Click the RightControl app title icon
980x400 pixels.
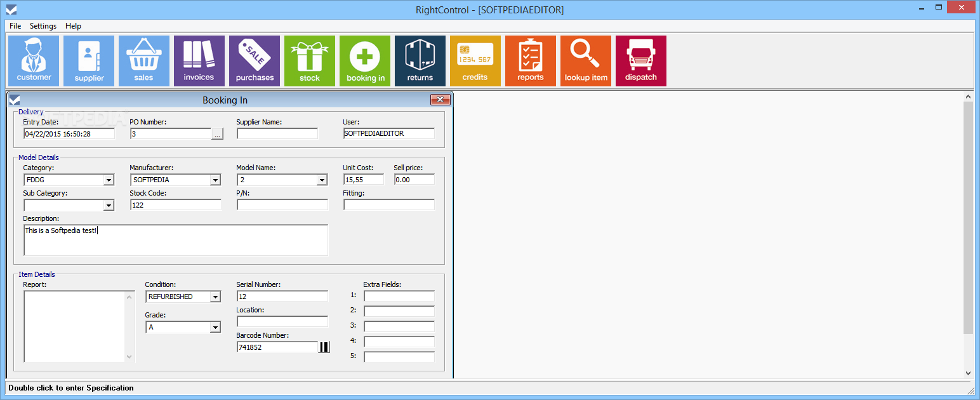[x=11, y=10]
